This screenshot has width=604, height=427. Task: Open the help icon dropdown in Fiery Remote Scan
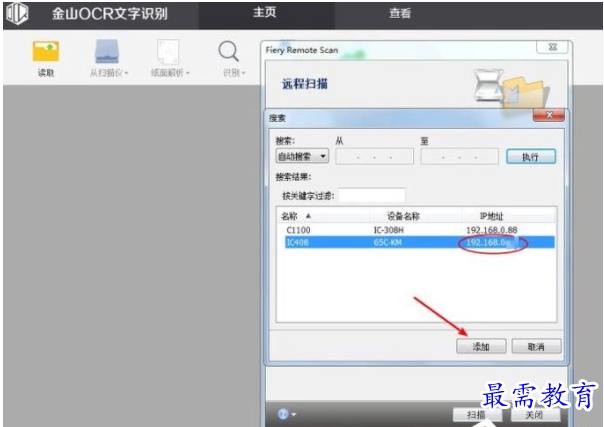(x=286, y=414)
